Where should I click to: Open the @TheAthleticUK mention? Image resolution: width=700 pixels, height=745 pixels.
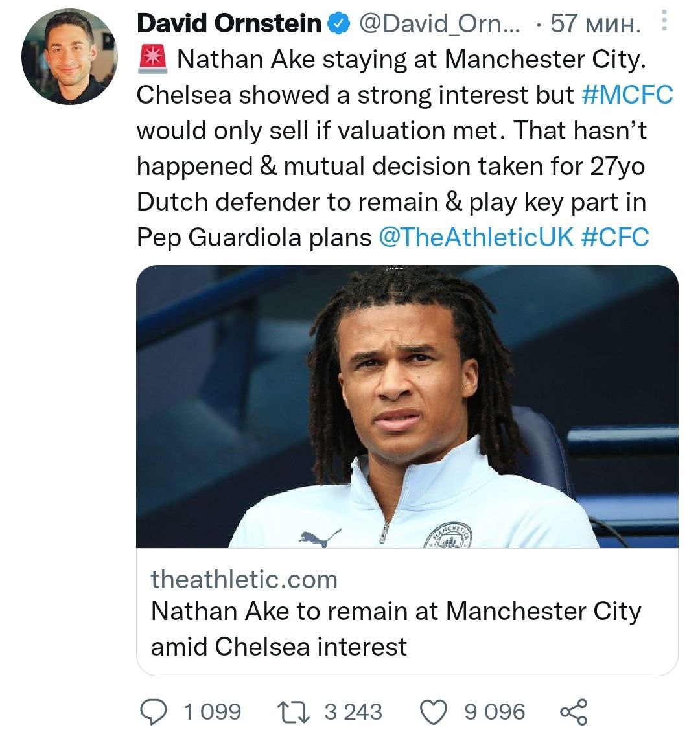point(476,238)
